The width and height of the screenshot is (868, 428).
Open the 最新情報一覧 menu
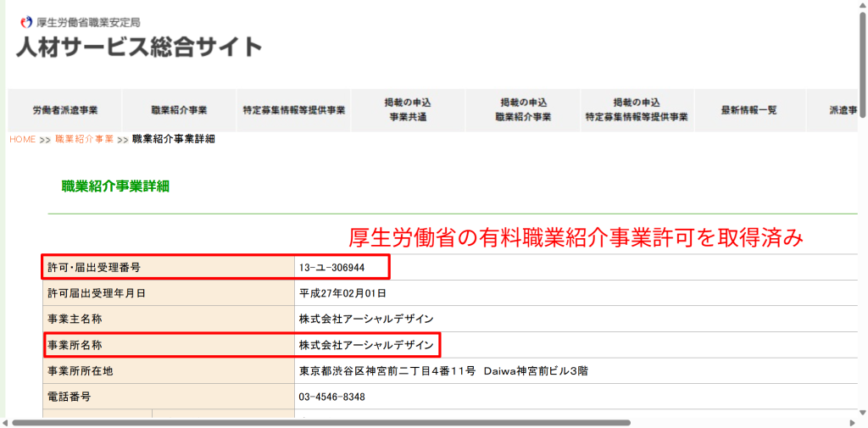(x=749, y=110)
